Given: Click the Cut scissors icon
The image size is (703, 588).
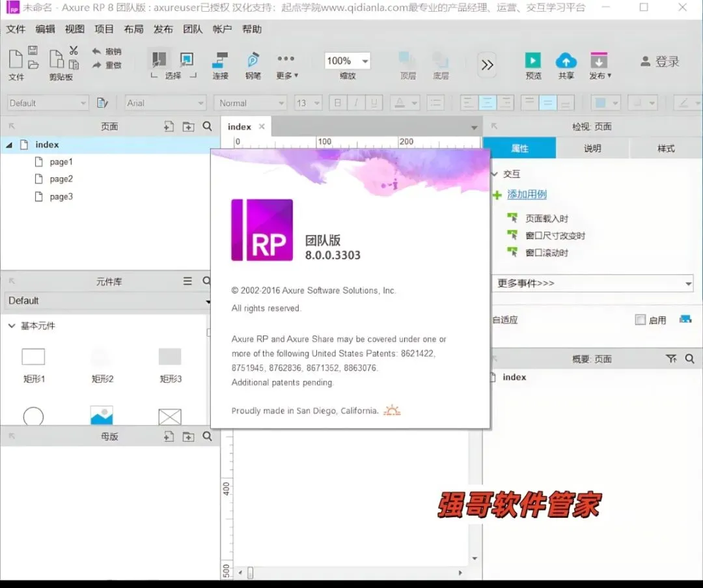Looking at the screenshot, I should click(x=74, y=51).
